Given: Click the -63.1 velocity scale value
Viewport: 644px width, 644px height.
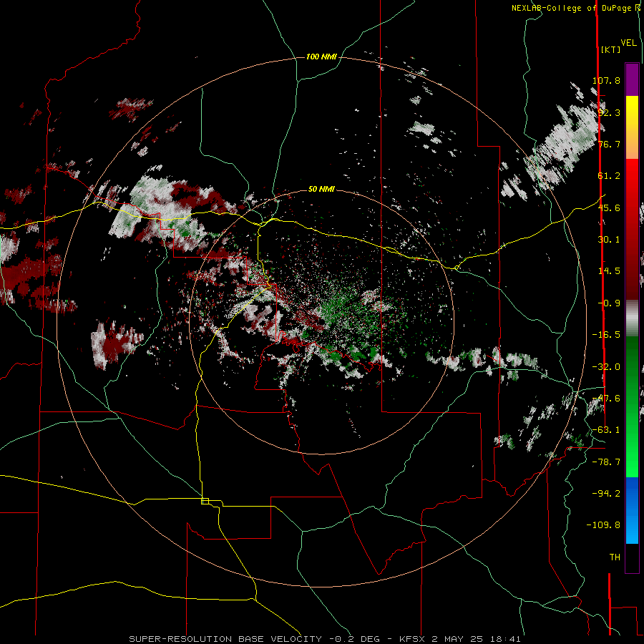Looking at the screenshot, I should click(606, 430).
